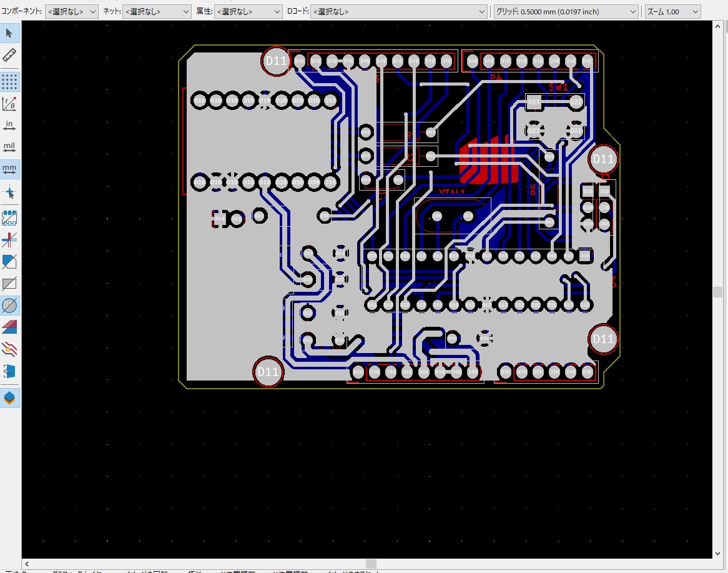Toggle lines outline display mode
Viewport: 728px width, 573px height.
click(x=9, y=239)
